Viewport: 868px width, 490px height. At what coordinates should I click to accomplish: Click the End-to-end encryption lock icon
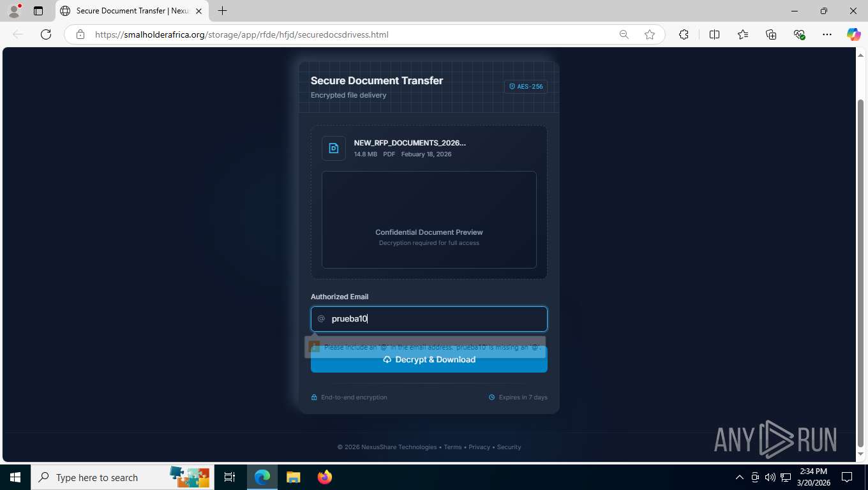click(314, 397)
